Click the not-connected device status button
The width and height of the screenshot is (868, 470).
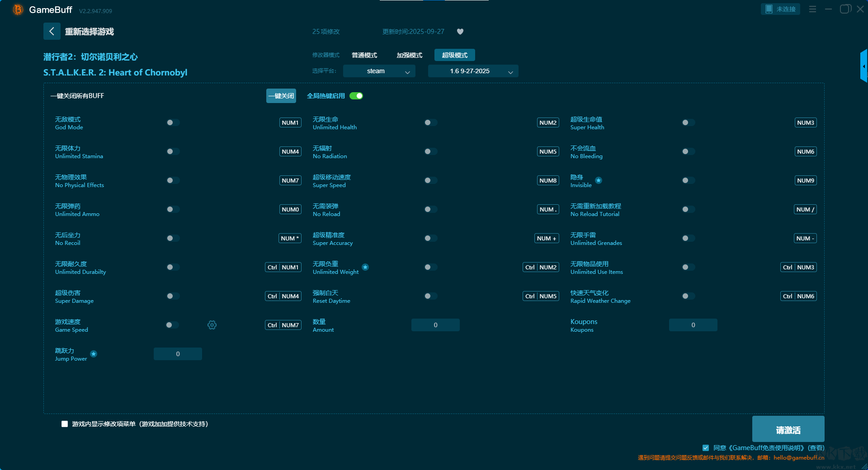(780, 9)
